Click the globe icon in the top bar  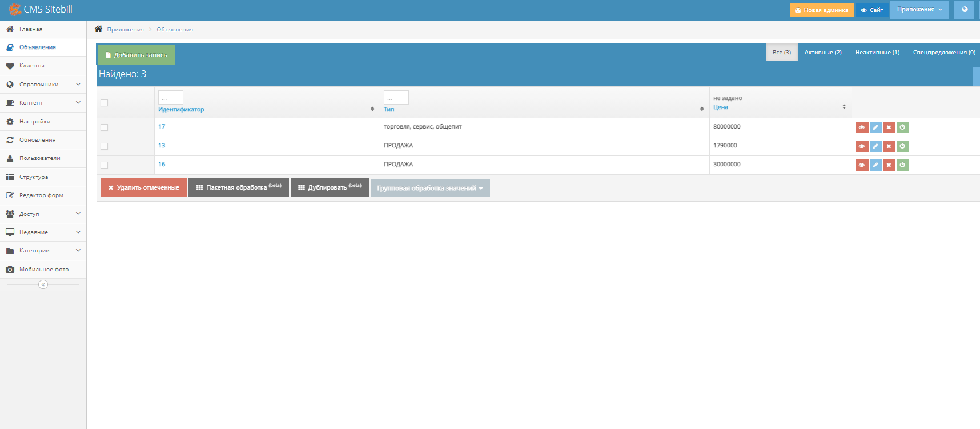pos(965,10)
